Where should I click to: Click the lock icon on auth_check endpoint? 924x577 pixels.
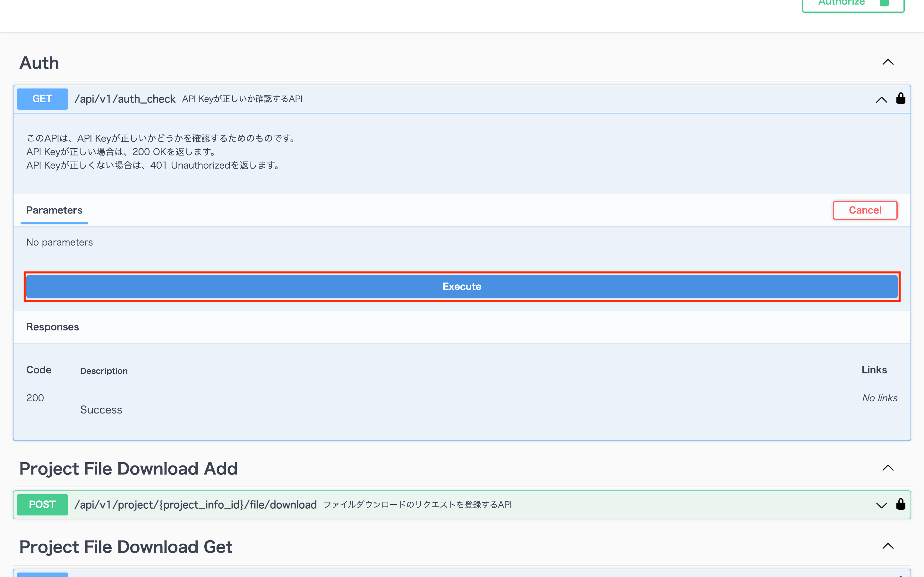[901, 98]
